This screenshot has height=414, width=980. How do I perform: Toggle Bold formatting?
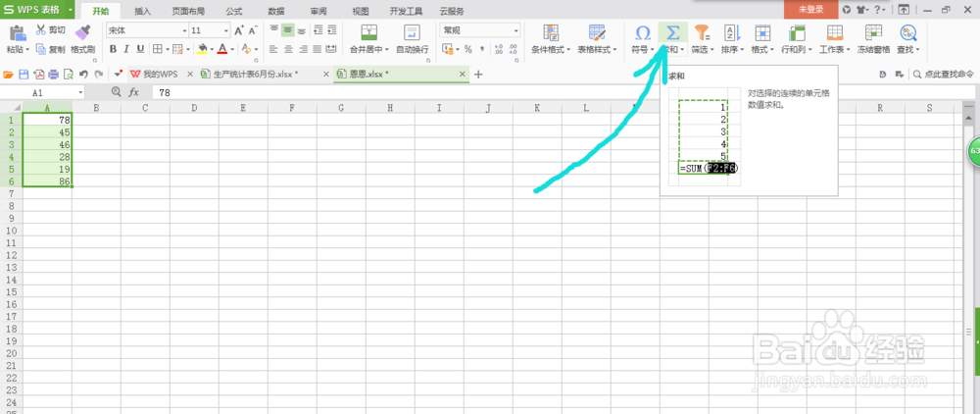click(x=113, y=49)
